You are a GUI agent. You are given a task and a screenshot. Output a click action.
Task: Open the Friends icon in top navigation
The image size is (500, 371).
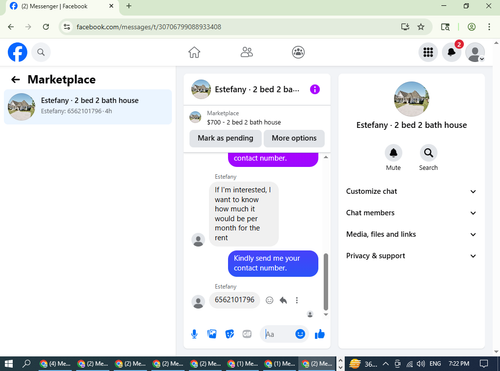tap(247, 52)
